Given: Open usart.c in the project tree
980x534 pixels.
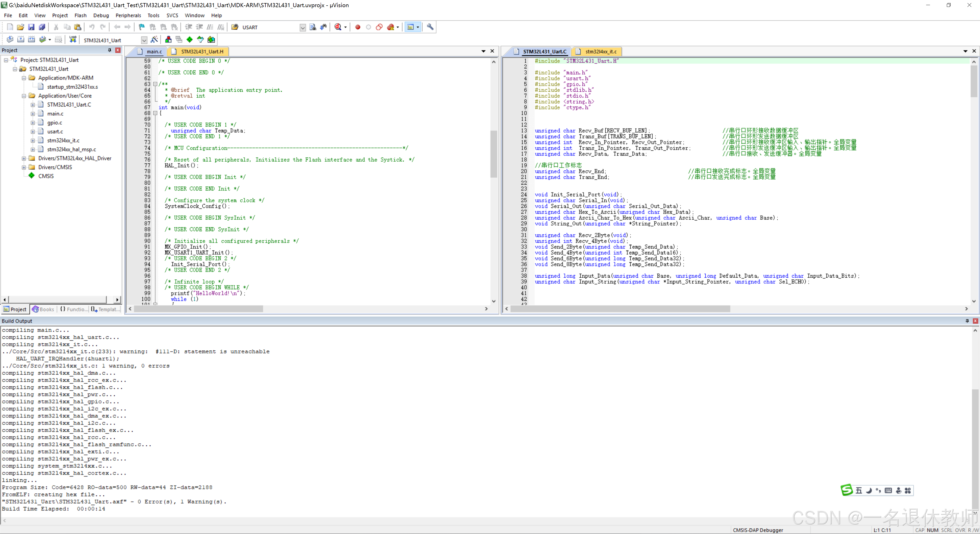Looking at the screenshot, I should click(x=55, y=132).
